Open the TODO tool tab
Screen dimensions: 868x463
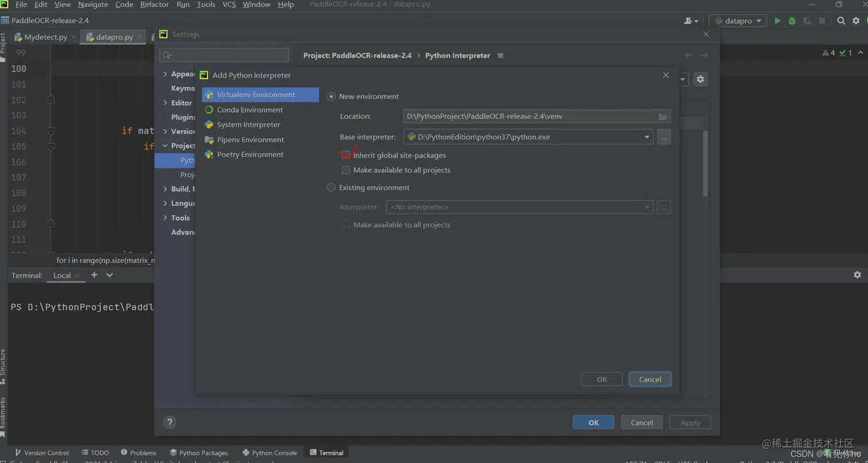tap(95, 453)
